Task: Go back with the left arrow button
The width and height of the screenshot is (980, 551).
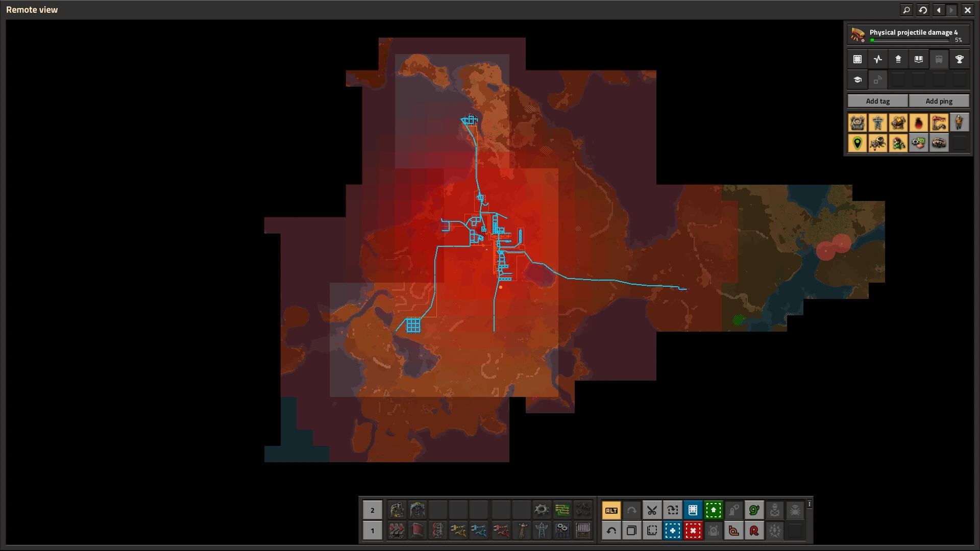Action: (x=939, y=10)
